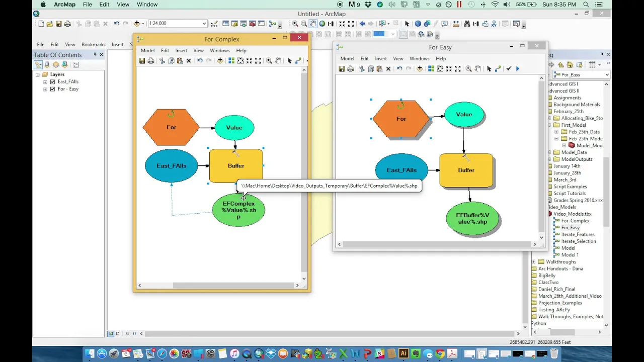The image size is (644, 362).
Task: Open macOS File menu in top menu bar
Action: tap(88, 5)
